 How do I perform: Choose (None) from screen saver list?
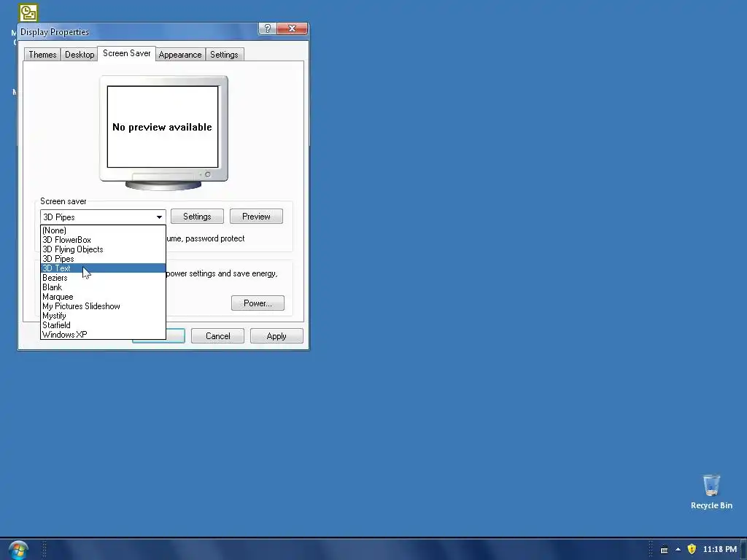click(x=103, y=230)
